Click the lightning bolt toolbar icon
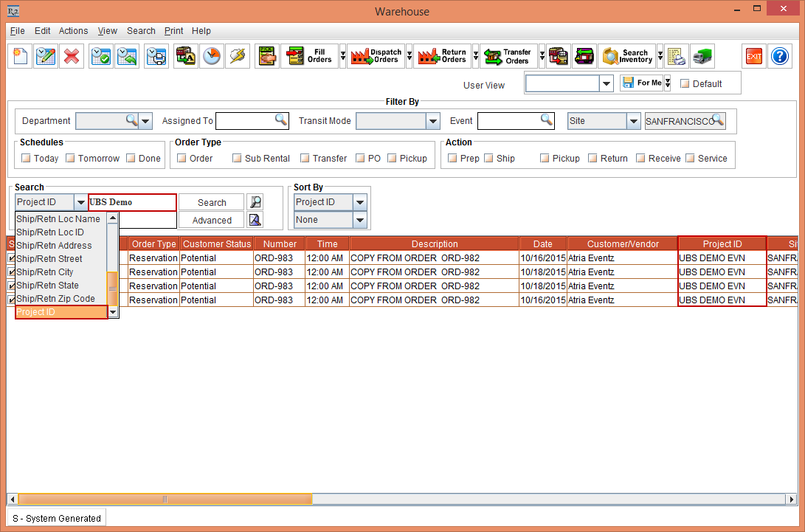The height and width of the screenshot is (532, 805). coord(238,55)
